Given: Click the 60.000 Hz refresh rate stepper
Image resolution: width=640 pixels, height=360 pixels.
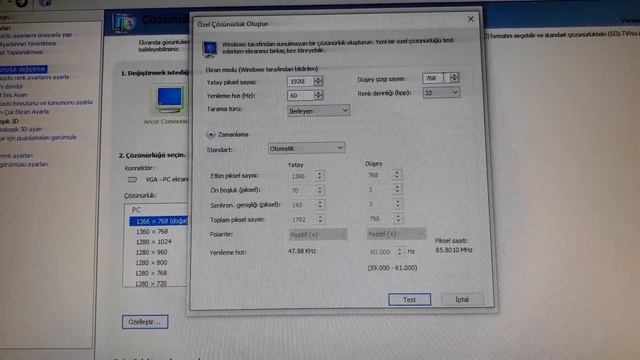Looking at the screenshot, I should pos(400,251).
